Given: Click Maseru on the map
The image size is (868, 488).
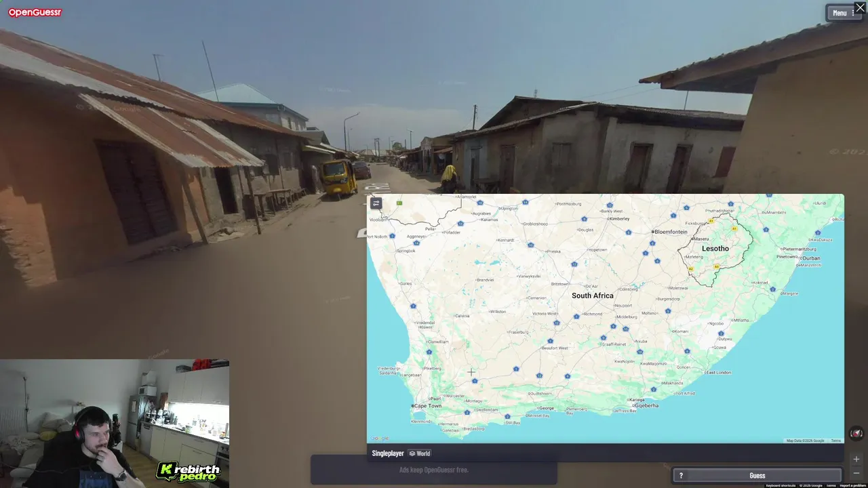Looking at the screenshot, I should click(x=701, y=239).
